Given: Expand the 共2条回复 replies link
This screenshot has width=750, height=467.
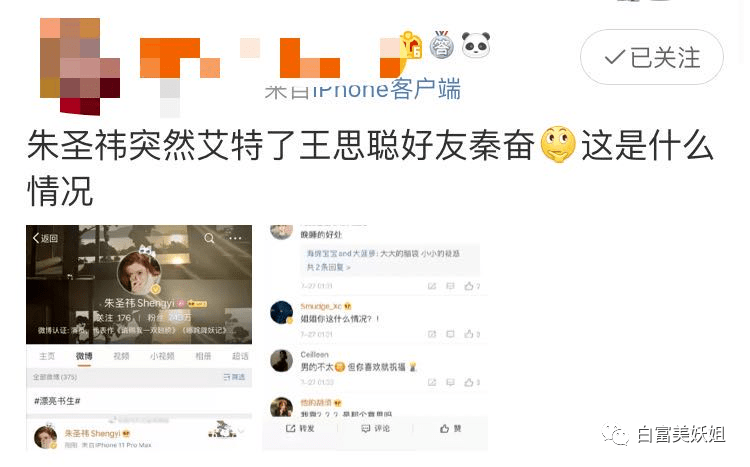Looking at the screenshot, I should click(328, 267).
